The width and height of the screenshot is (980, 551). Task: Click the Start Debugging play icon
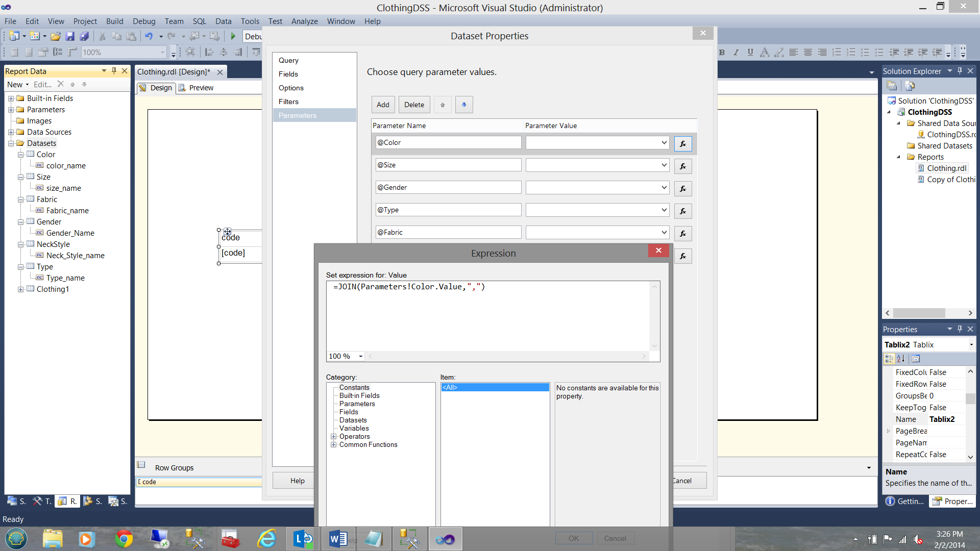pos(233,36)
